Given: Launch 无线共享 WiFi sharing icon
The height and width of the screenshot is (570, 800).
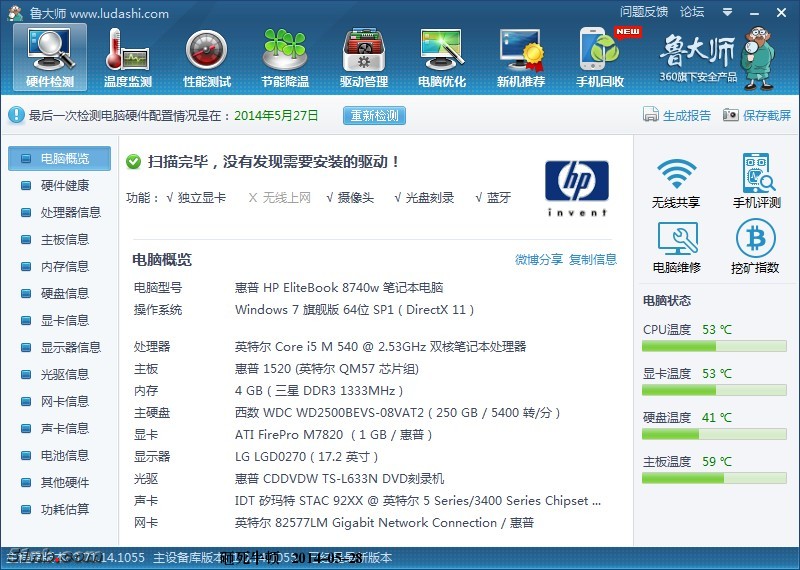Looking at the screenshot, I should pyautogui.click(x=676, y=175).
